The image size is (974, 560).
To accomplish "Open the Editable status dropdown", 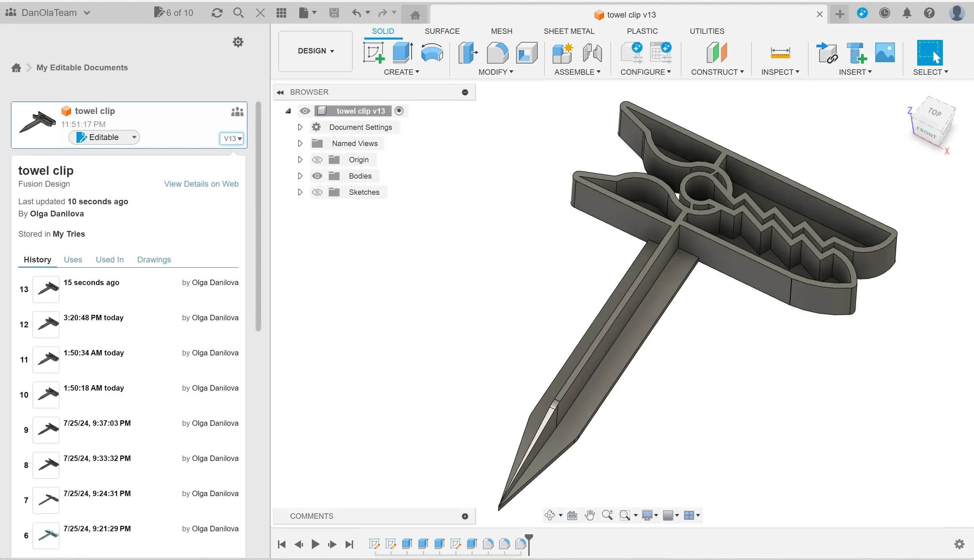I will [x=104, y=137].
